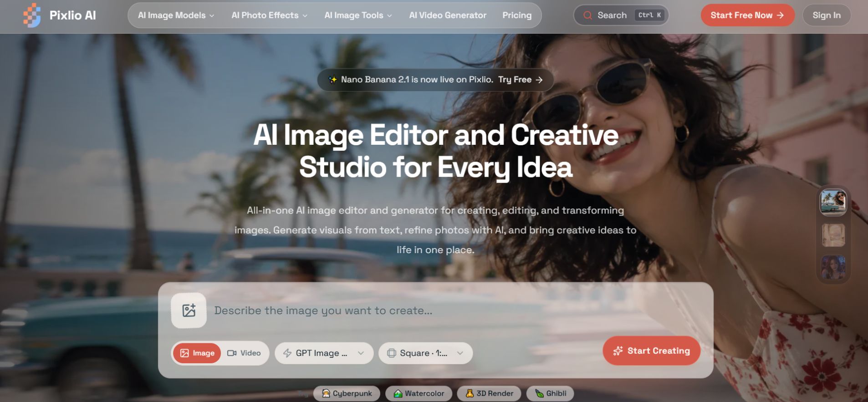Click the square aspect ratio icon

click(391, 353)
